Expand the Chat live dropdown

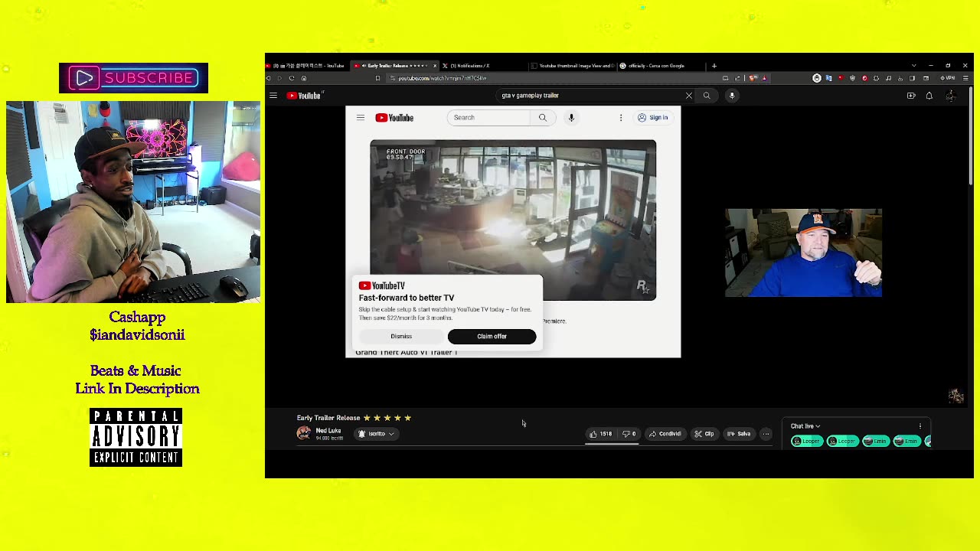tap(805, 426)
